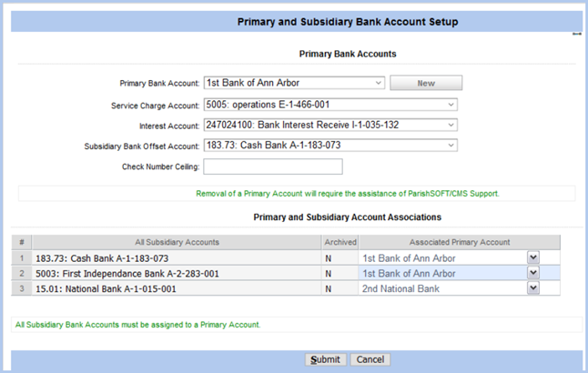Open the Subsidiary Bank Offset Account dropdown
The image size is (588, 373).
click(330, 145)
